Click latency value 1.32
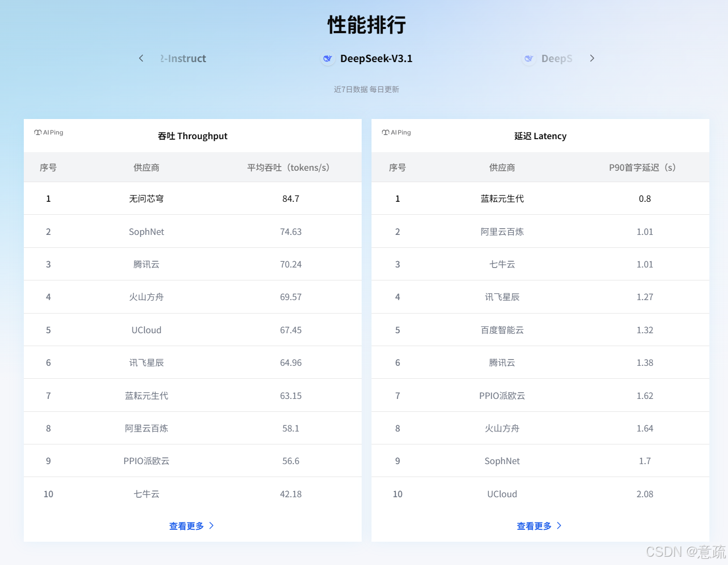Image resolution: width=728 pixels, height=565 pixels. point(645,330)
